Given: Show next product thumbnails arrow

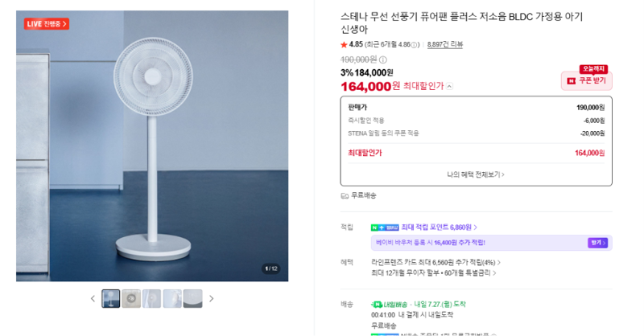Looking at the screenshot, I should [x=211, y=299].
